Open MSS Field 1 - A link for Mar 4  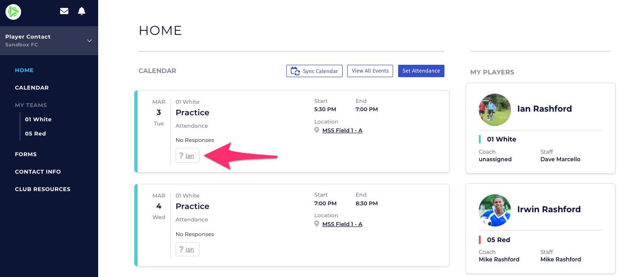(342, 224)
